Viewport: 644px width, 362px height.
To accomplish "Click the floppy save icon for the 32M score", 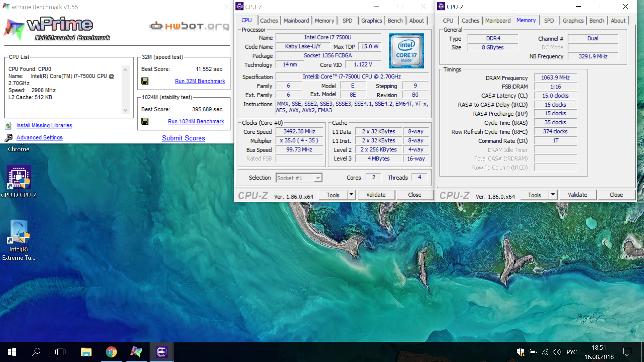I will pos(145,81).
